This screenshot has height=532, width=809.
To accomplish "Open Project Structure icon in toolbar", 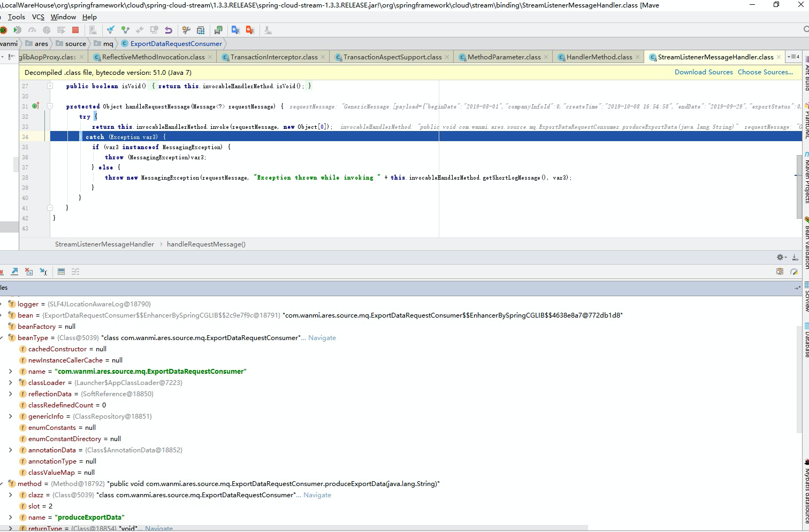I will [x=201, y=30].
